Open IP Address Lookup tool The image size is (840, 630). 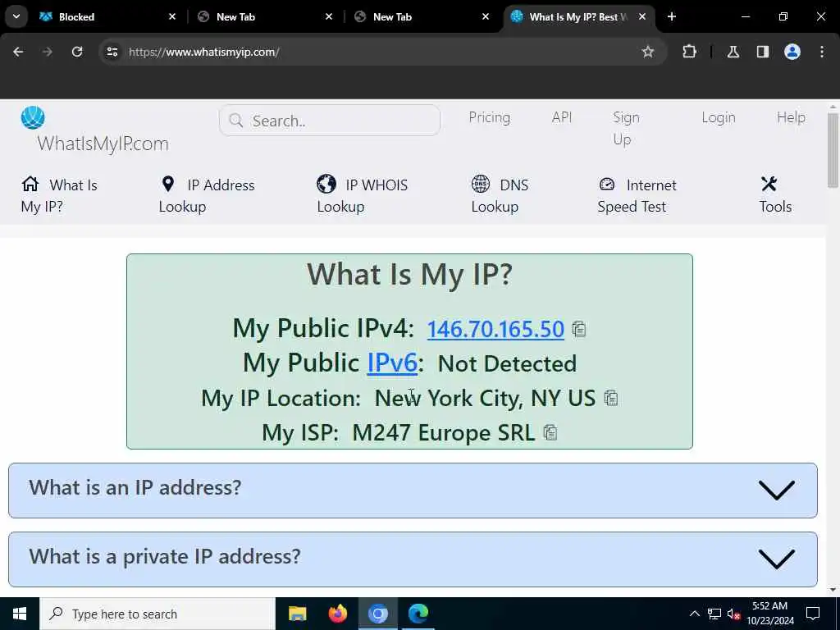tap(207, 195)
